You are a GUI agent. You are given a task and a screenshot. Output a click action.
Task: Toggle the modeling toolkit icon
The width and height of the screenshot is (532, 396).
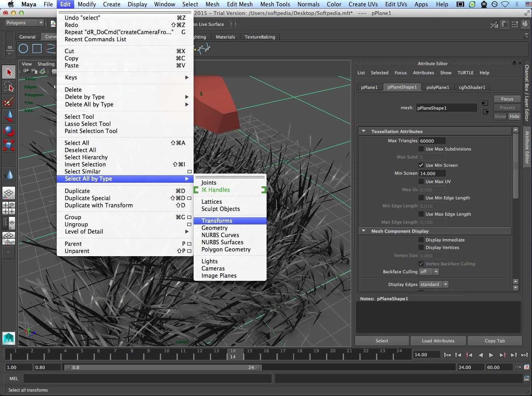495,24
